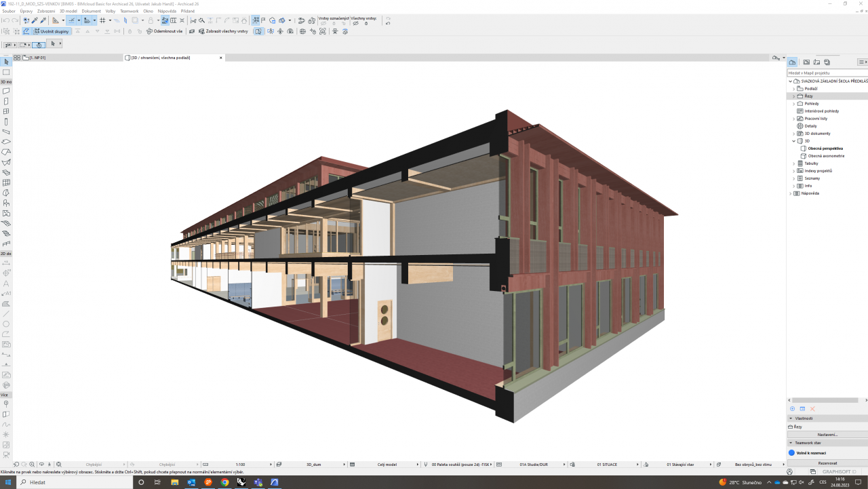The width and height of the screenshot is (868, 489).
Task: Select the Window tool in toolbox
Action: tap(6, 111)
